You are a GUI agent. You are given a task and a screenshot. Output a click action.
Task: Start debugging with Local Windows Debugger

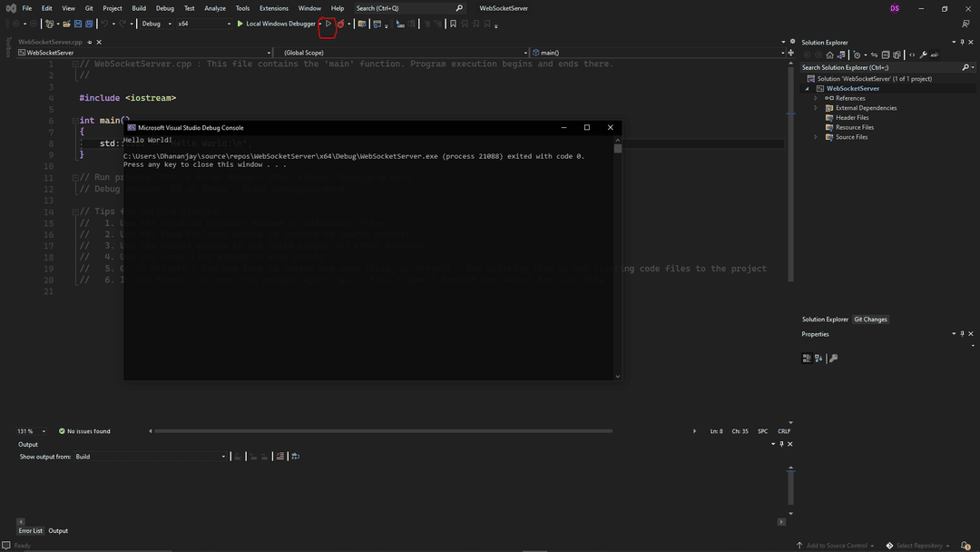pyautogui.click(x=276, y=24)
